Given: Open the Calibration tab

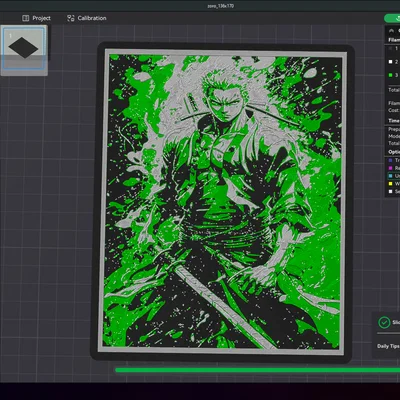Looking at the screenshot, I should [87, 18].
